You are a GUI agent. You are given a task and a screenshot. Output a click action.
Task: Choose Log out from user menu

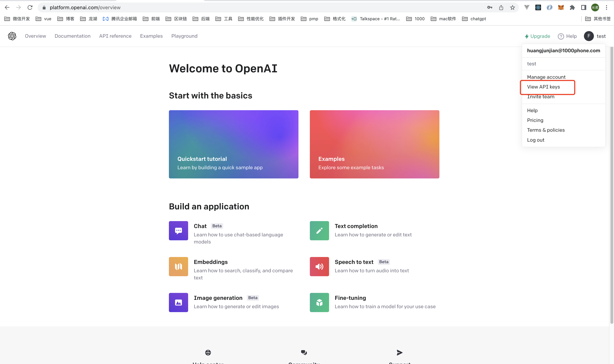pyautogui.click(x=535, y=140)
